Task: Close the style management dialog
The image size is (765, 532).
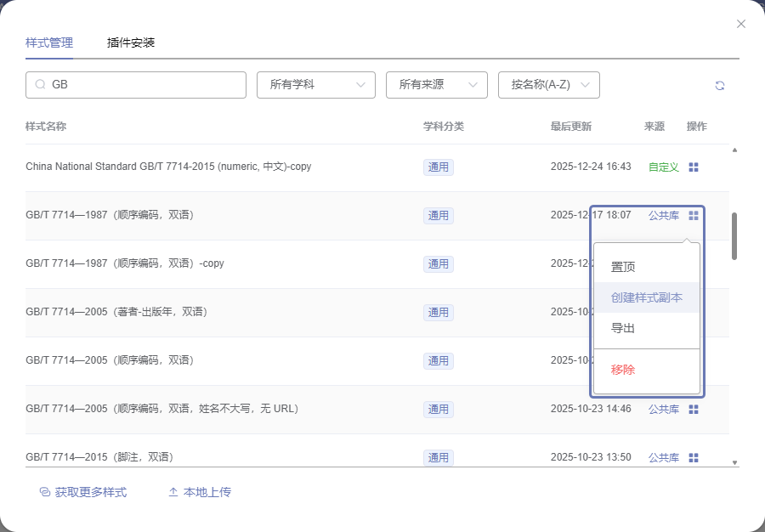Action: (741, 24)
